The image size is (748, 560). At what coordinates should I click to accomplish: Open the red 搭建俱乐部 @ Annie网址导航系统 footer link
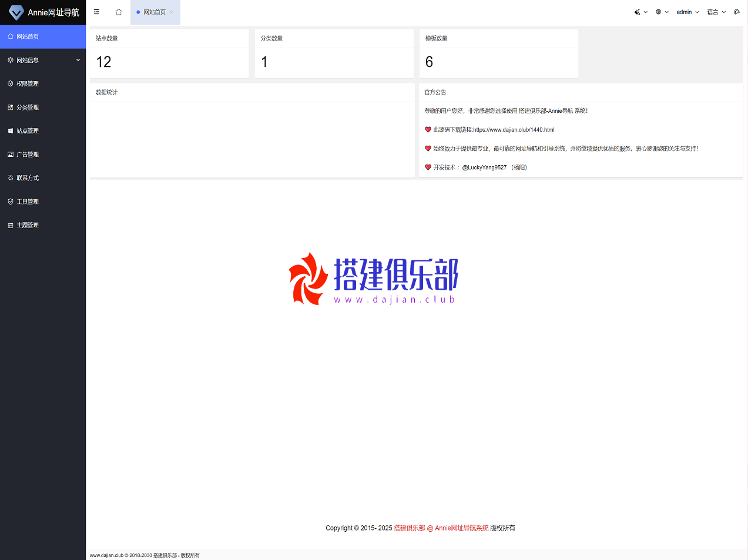tap(441, 528)
